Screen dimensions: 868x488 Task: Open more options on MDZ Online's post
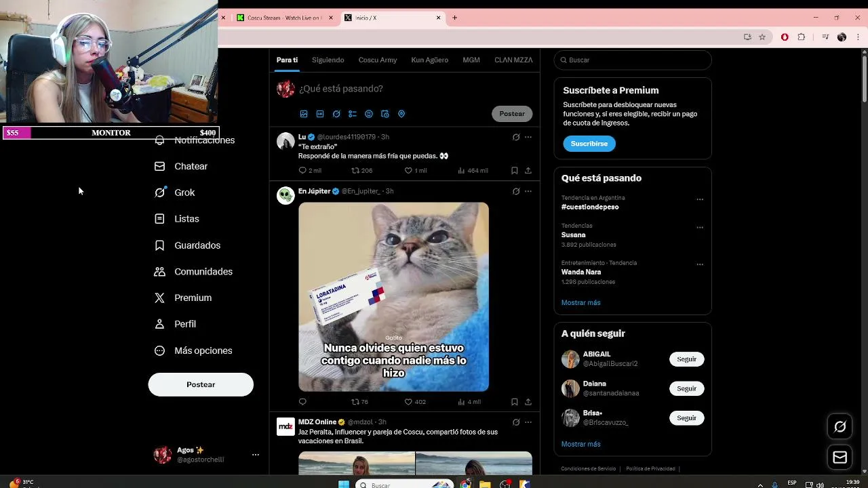tap(528, 422)
